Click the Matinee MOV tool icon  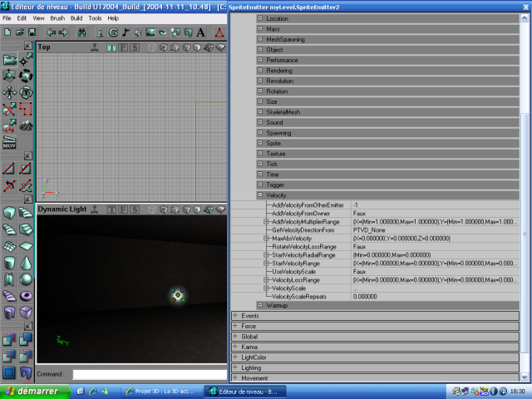(x=9, y=145)
